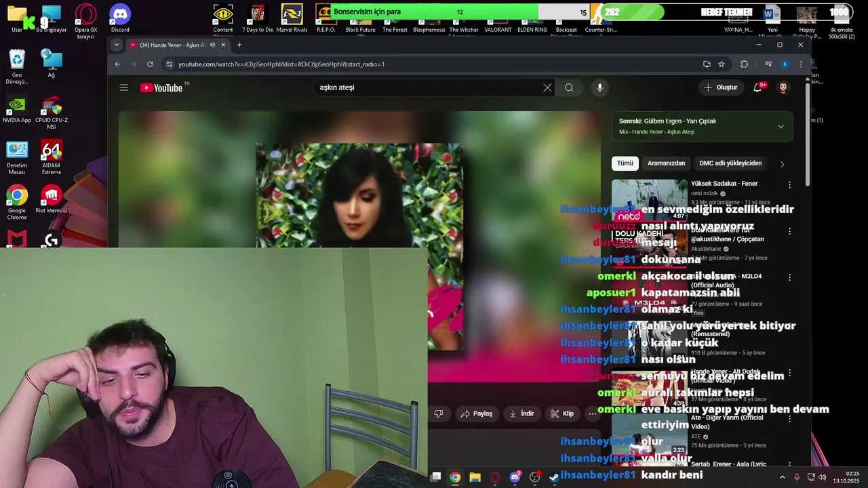
Task: Open Marvel Rivals desktop shortcut
Action: pos(292,18)
